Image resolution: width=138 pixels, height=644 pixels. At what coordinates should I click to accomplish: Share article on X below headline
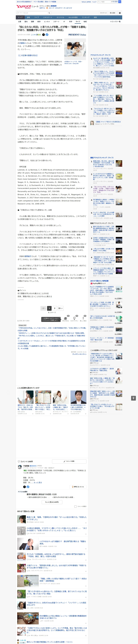44,35
